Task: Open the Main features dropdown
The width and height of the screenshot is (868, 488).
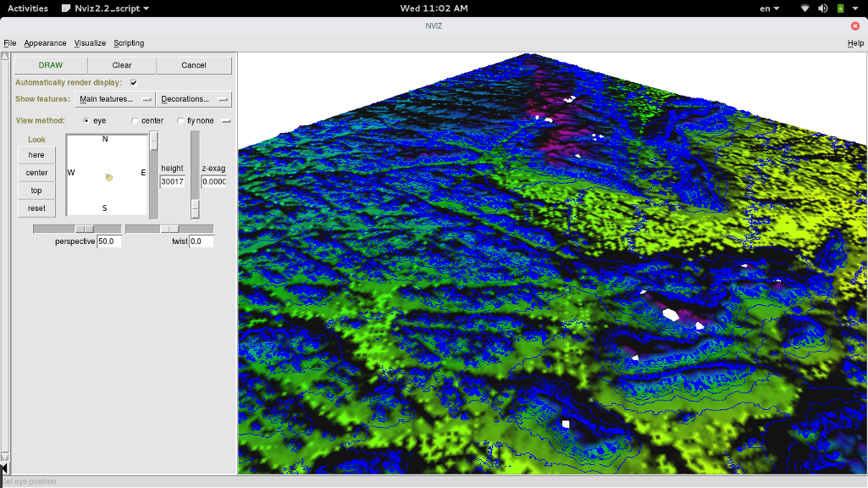Action: (115, 99)
